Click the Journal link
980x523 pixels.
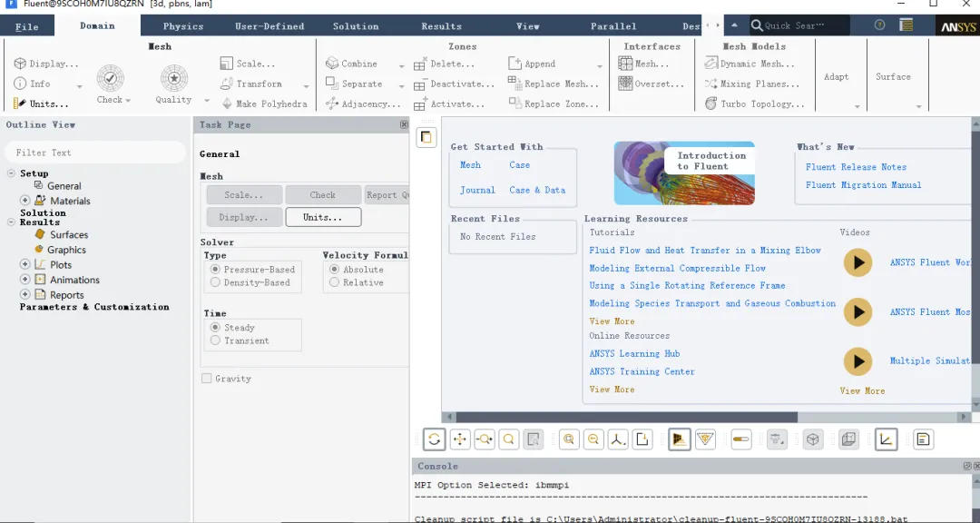pos(477,190)
